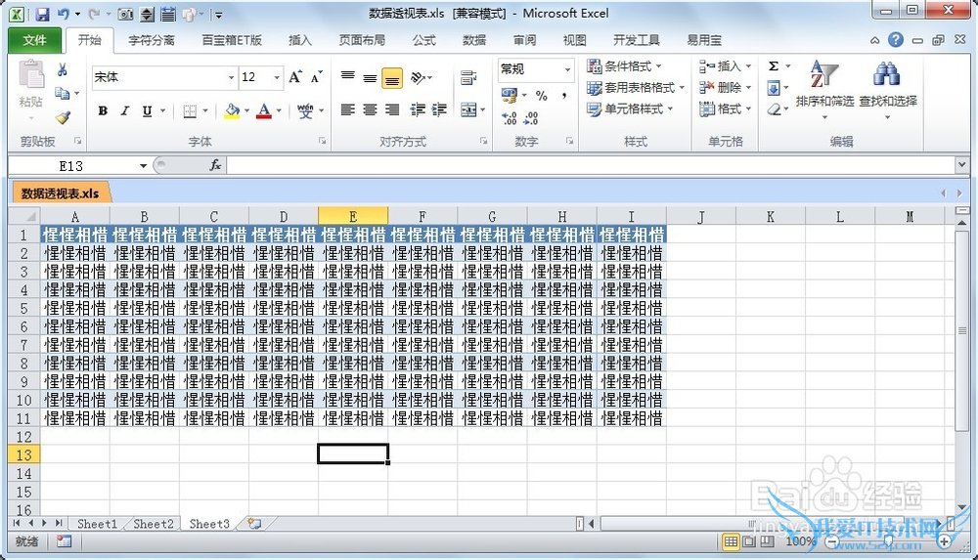
Task: Click the merge and center icon
Action: pos(468,109)
